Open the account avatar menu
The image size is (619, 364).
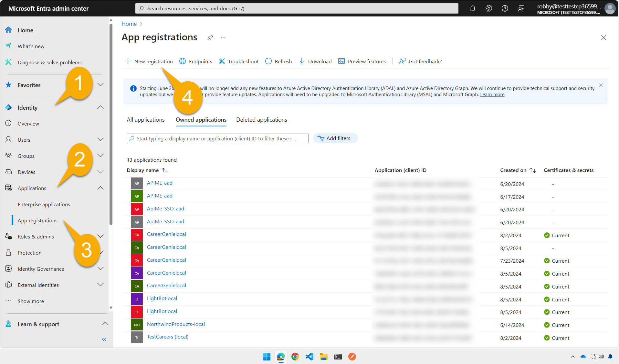coord(610,9)
